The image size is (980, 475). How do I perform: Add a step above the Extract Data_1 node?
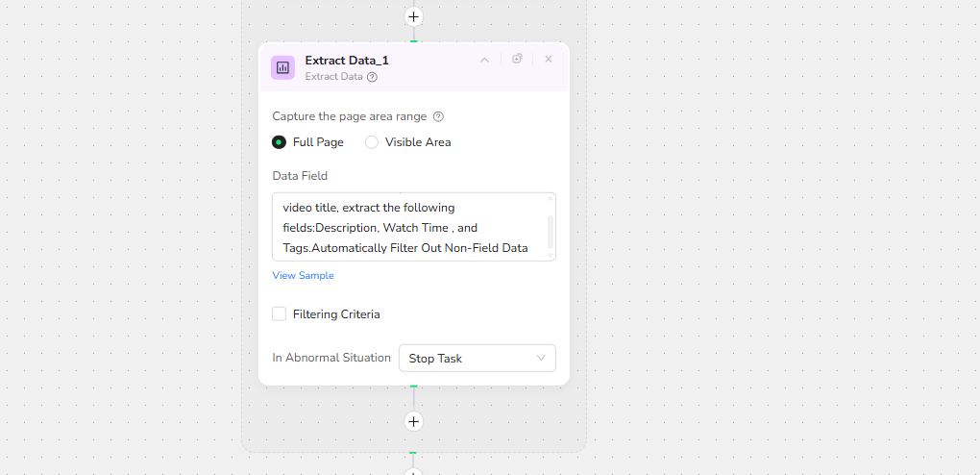[x=413, y=16]
